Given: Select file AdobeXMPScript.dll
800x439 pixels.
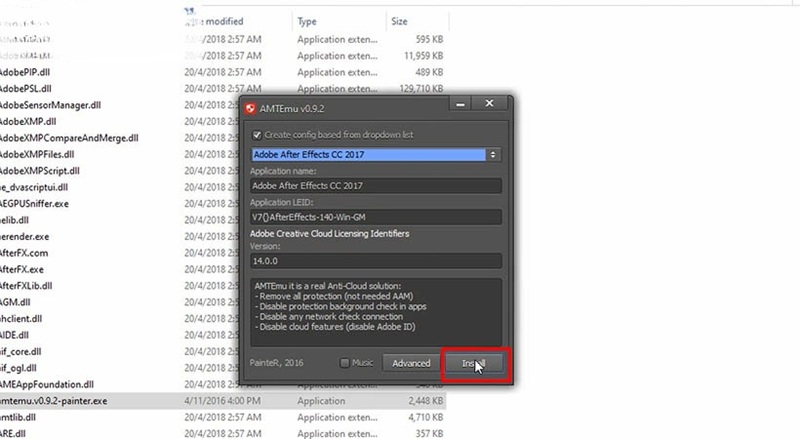Looking at the screenshot, I should point(39,170).
